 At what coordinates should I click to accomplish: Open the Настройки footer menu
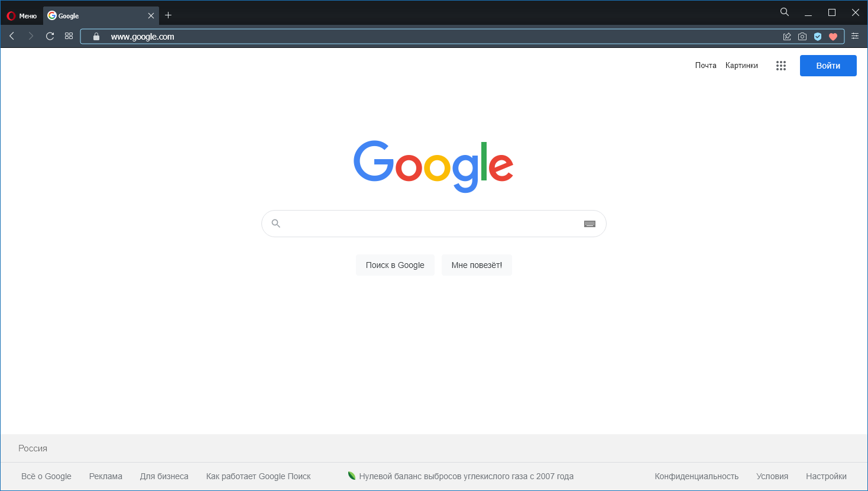(x=826, y=476)
